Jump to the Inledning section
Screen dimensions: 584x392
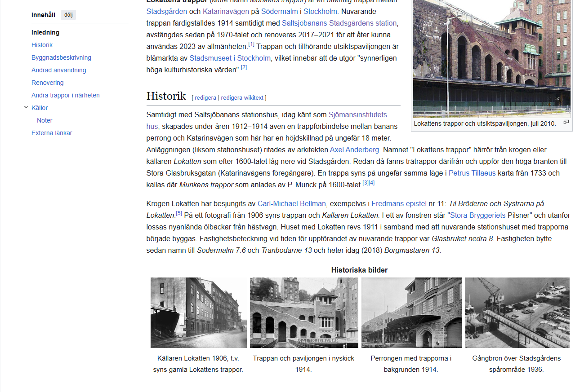[45, 32]
